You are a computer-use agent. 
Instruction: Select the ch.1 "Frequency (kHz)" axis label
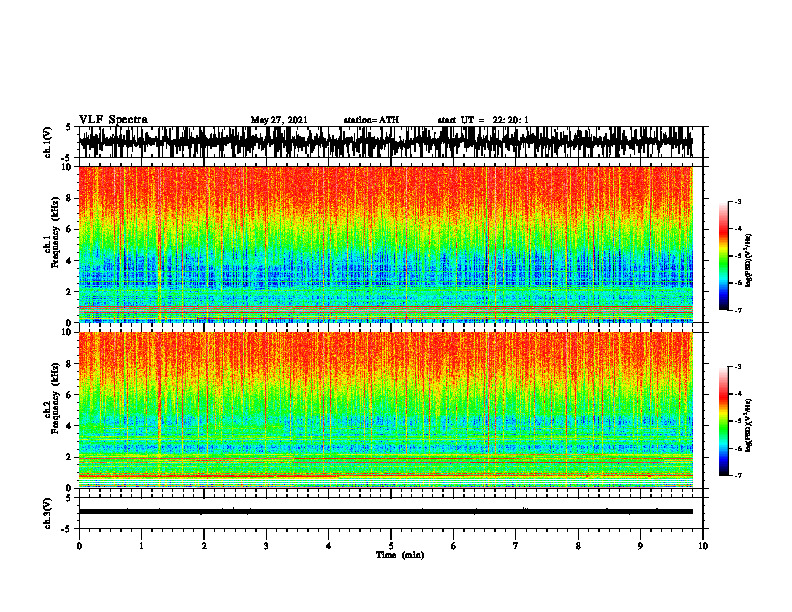point(55,233)
